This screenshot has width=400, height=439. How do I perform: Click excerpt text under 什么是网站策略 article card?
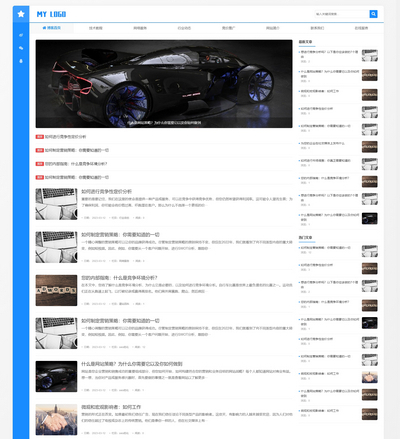[187, 374]
